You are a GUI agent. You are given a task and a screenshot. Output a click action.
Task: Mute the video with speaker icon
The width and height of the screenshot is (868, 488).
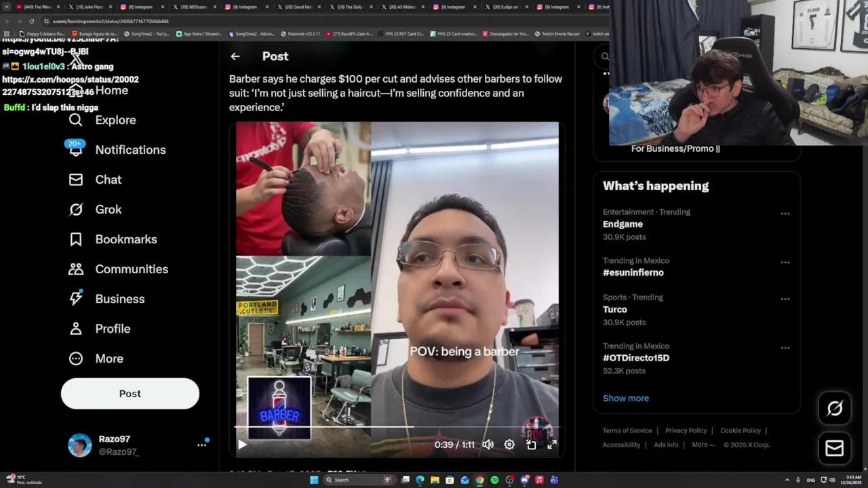click(488, 445)
